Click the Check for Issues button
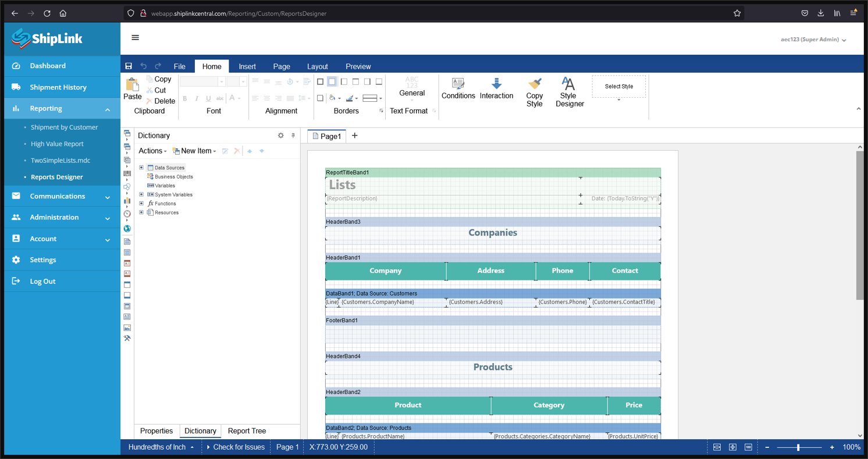This screenshot has height=459, width=868. (x=236, y=447)
